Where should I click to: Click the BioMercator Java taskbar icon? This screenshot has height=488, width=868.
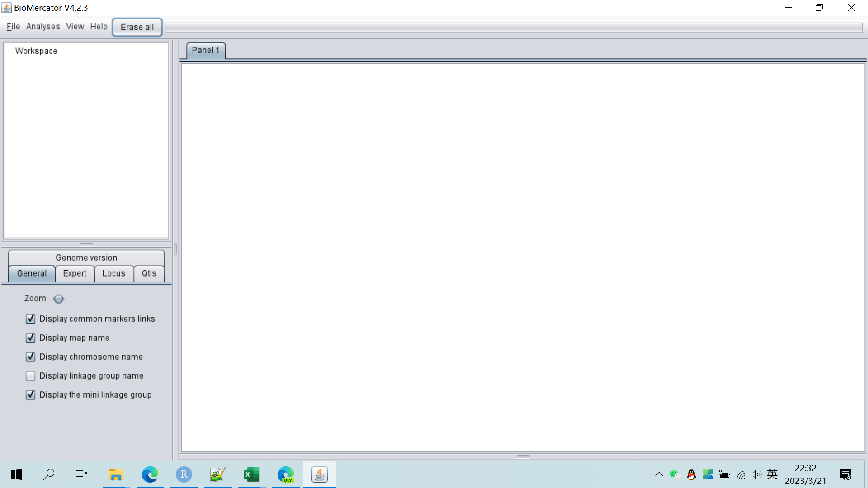320,474
